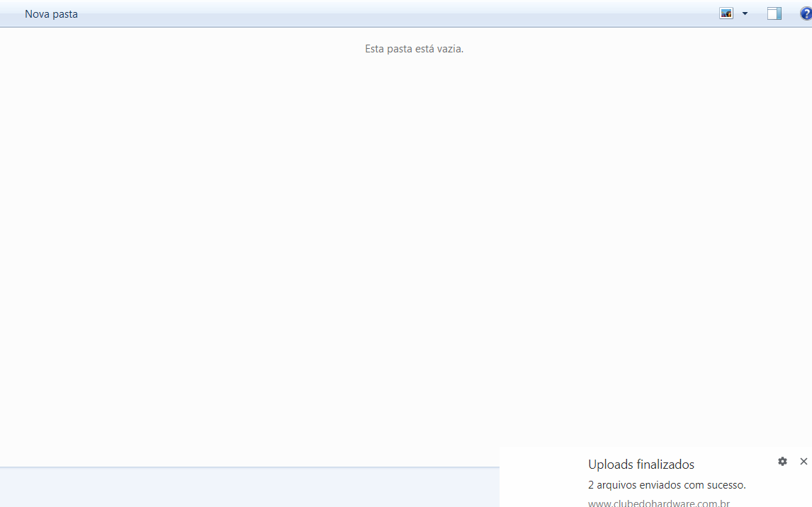Click the Nova pasta toolbar button
The height and width of the screenshot is (507, 812).
pos(51,14)
